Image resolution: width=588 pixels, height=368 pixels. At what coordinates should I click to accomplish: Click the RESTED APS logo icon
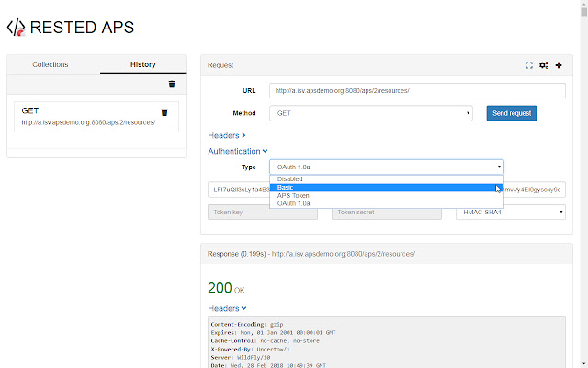(16, 28)
